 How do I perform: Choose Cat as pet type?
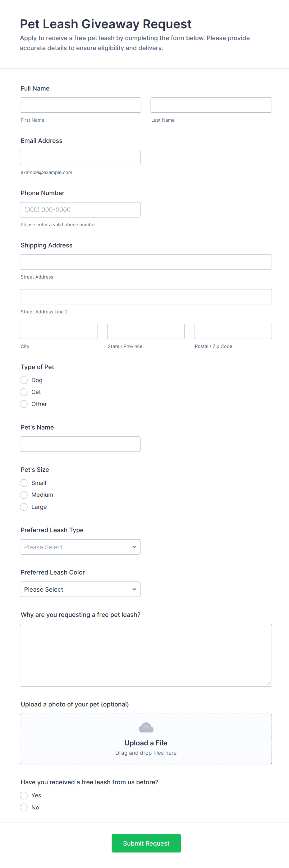click(x=24, y=392)
